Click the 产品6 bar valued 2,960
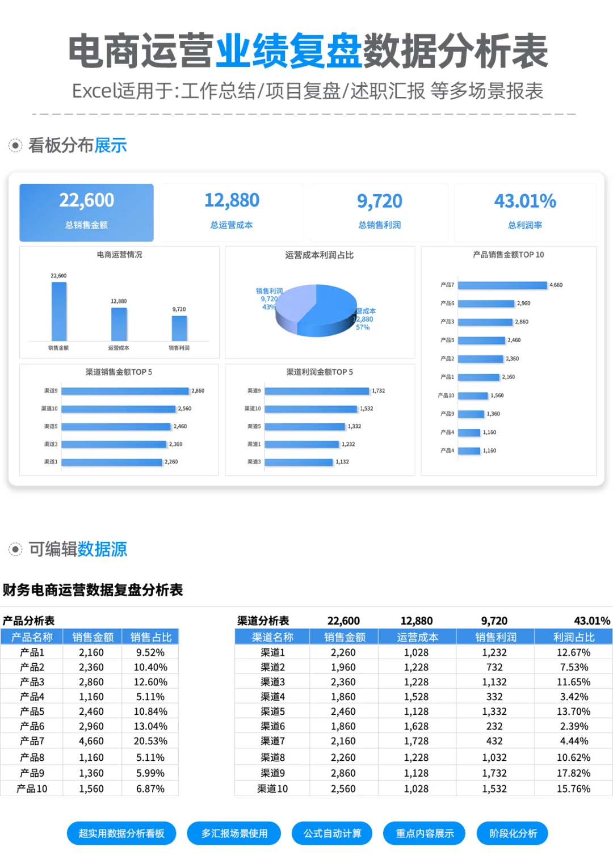 tap(486, 304)
